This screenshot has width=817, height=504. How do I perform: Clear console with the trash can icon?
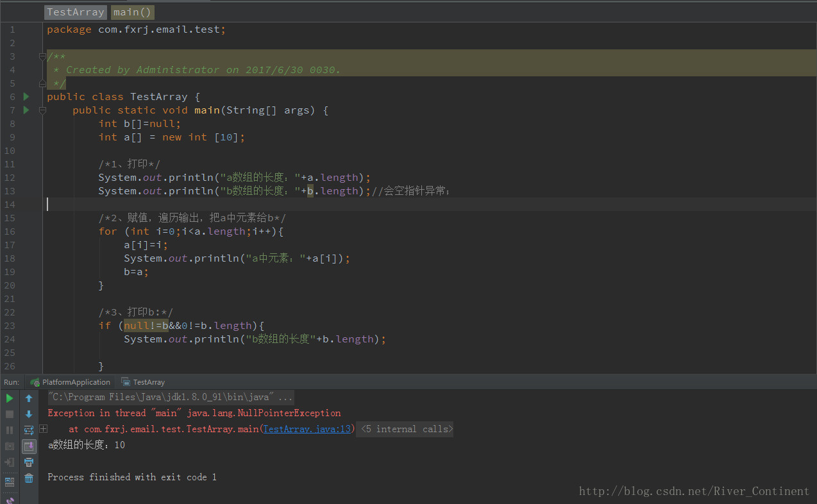[x=29, y=478]
